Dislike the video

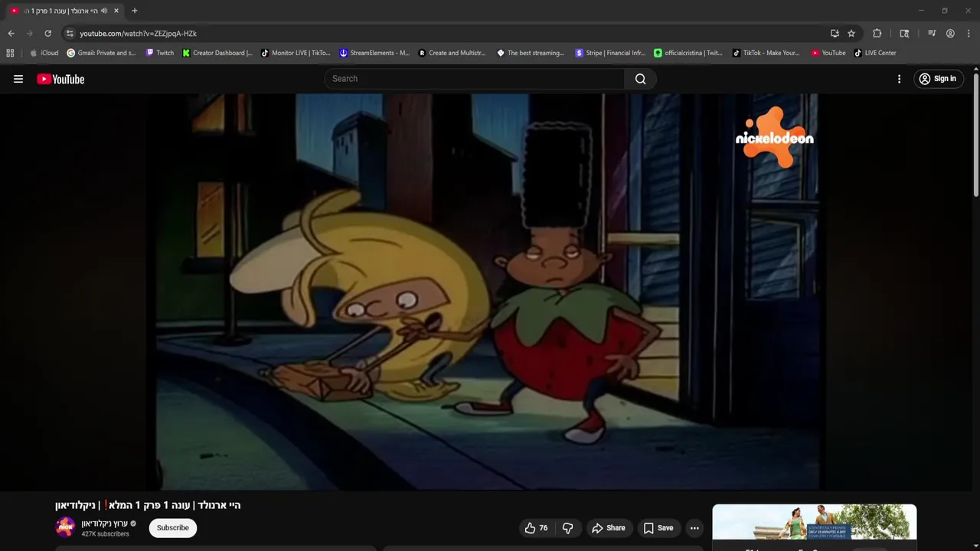(568, 528)
